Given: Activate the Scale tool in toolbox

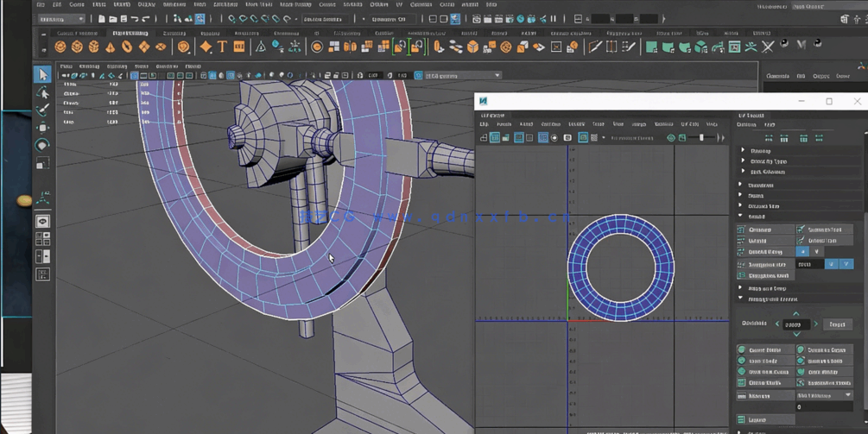Looking at the screenshot, I should point(42,163).
